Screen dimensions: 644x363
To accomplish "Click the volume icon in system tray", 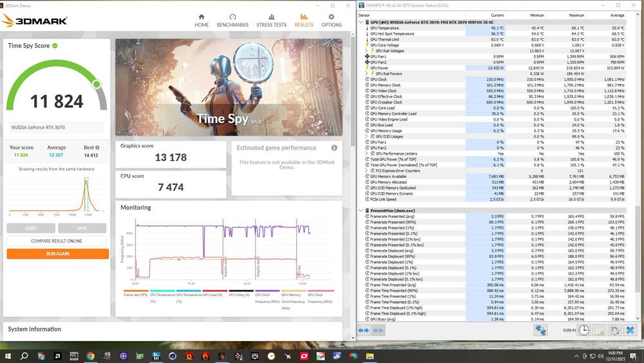I will tap(600, 356).
